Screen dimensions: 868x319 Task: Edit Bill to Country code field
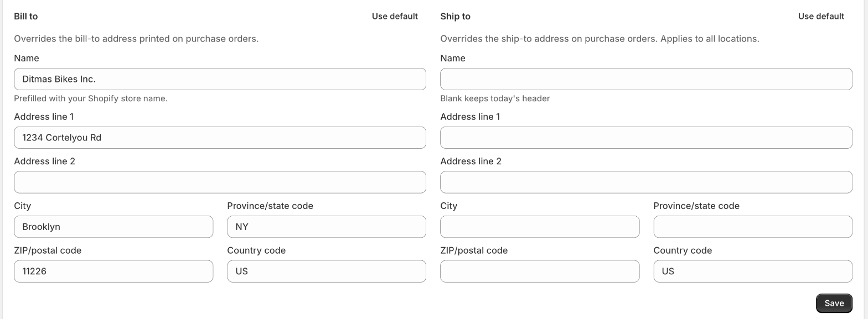point(327,271)
